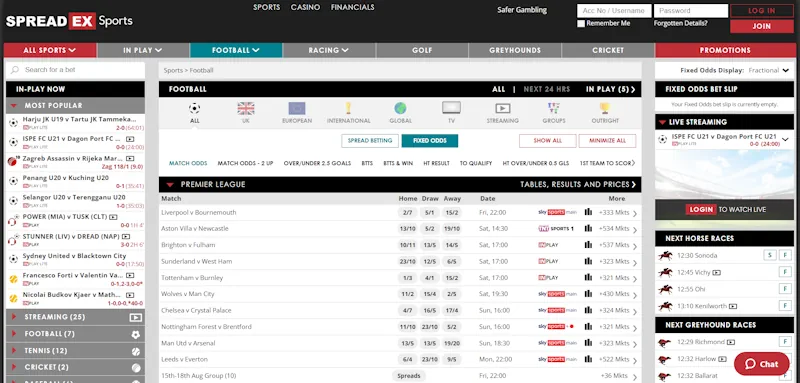Open the Football dropdown menu
The width and height of the screenshot is (800, 383).
pyautogui.click(x=236, y=50)
